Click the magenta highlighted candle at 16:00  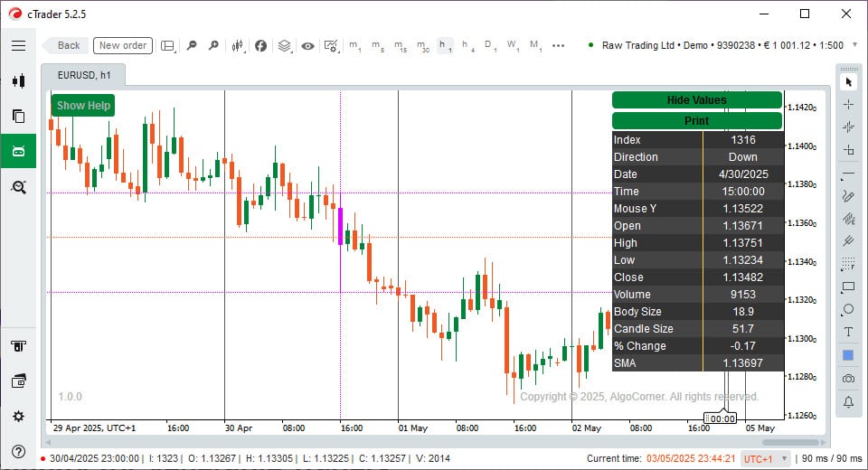341,226
